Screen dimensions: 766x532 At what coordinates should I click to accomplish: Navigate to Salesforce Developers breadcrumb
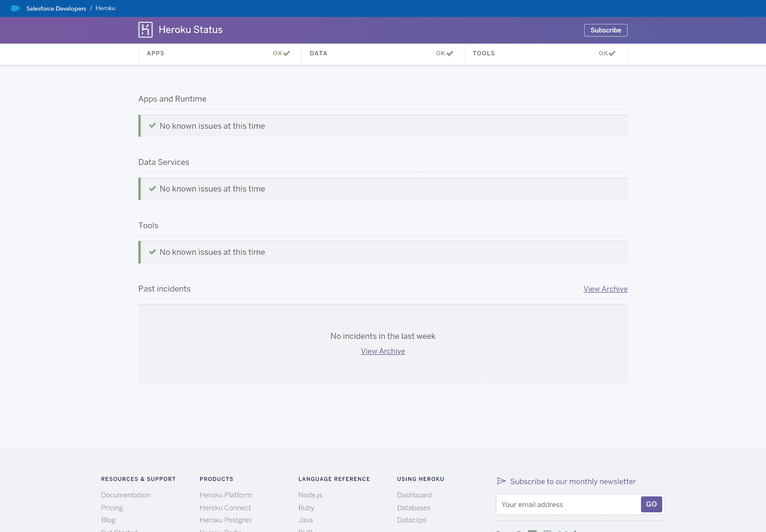coord(56,8)
